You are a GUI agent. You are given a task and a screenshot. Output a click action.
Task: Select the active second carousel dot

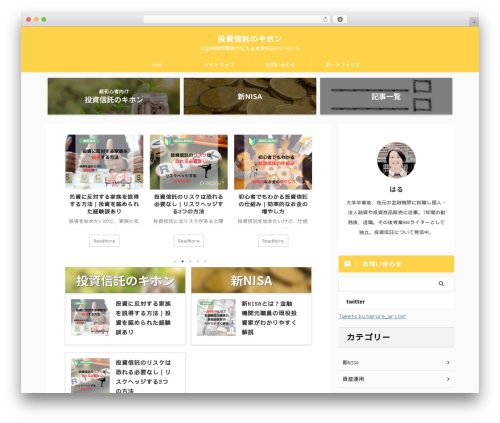[182, 261]
